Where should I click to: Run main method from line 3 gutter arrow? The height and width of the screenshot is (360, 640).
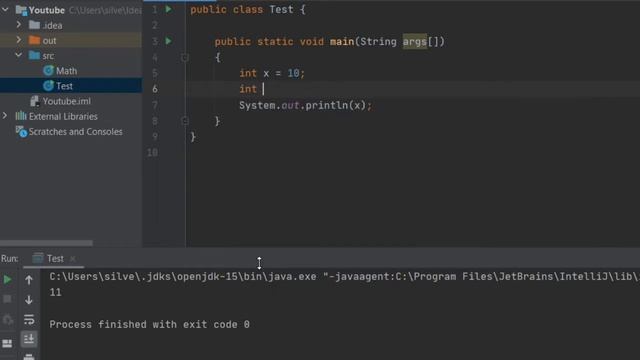point(169,41)
